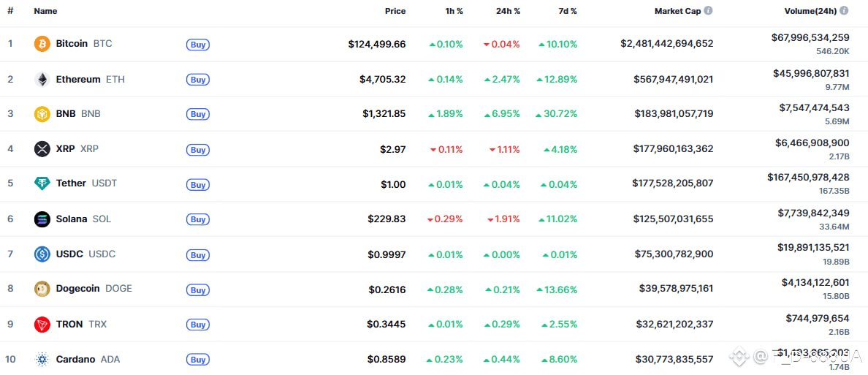Click the blue USDC logo icon
This screenshot has height=375, width=868.
point(42,254)
